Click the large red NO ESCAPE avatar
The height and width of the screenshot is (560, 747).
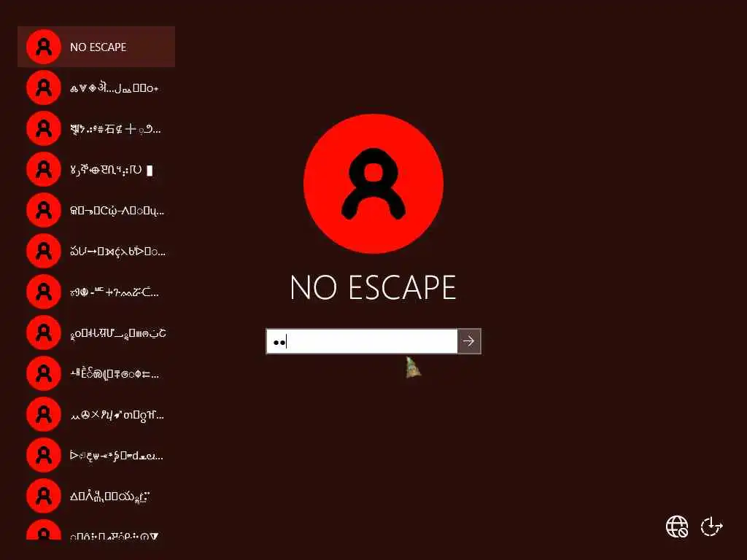(373, 183)
